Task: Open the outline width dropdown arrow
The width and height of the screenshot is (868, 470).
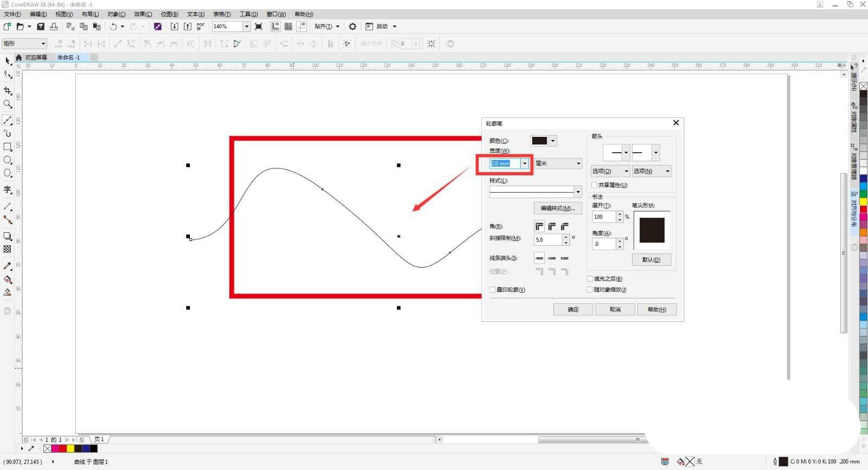Action: pos(525,163)
